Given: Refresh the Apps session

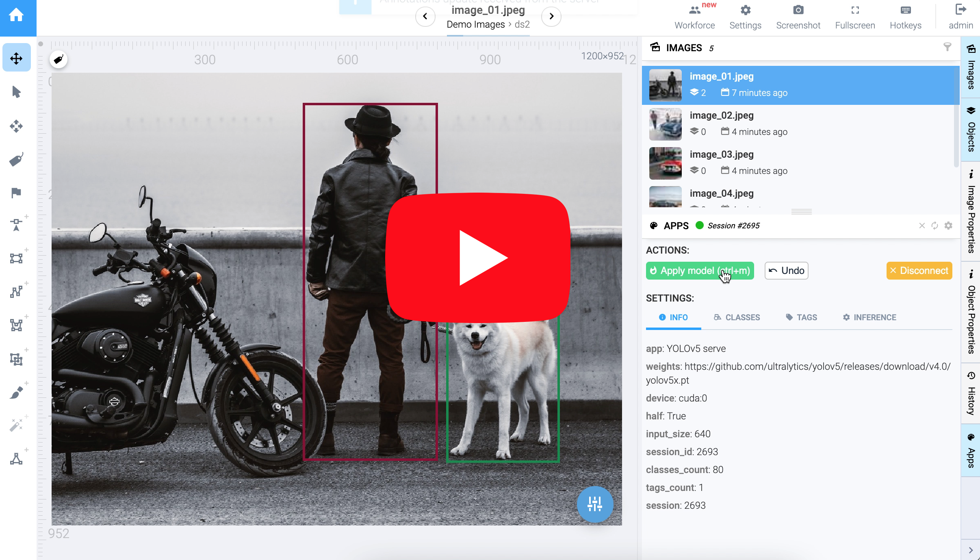Looking at the screenshot, I should click(x=935, y=226).
